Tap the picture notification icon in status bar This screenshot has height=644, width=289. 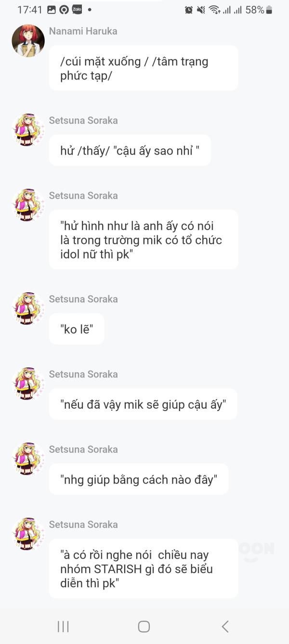click(x=52, y=10)
